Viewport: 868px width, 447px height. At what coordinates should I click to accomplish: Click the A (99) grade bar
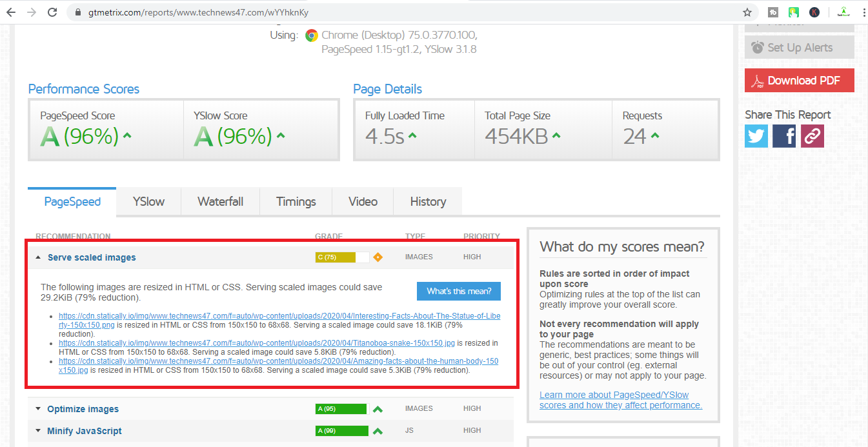(342, 431)
